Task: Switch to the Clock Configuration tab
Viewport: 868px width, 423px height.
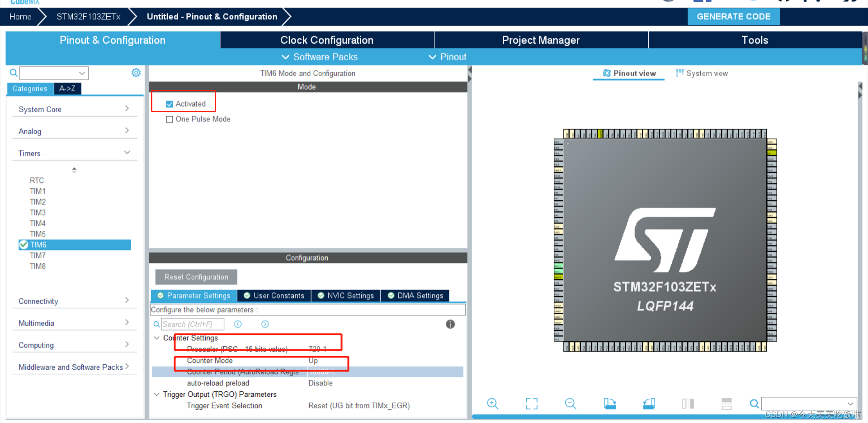Action: pyautogui.click(x=327, y=40)
